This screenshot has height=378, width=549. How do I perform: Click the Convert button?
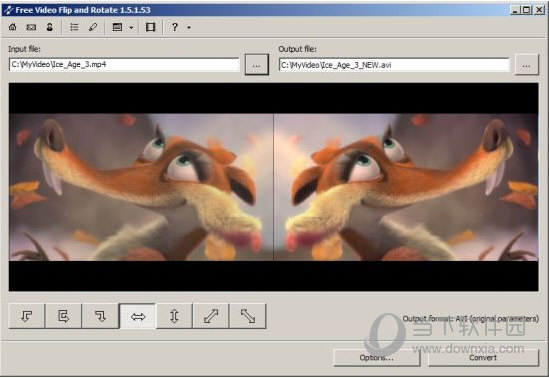[483, 357]
